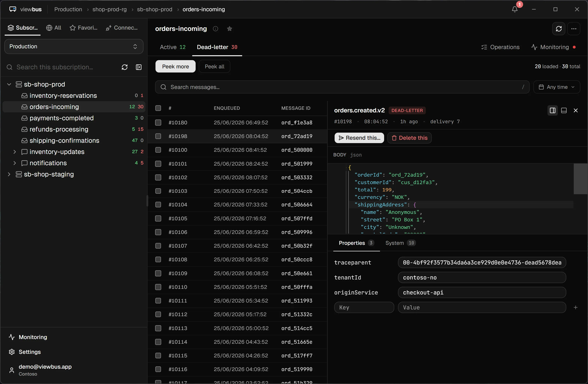Click the Delete this button
This screenshot has height=384, width=588.
(x=409, y=138)
